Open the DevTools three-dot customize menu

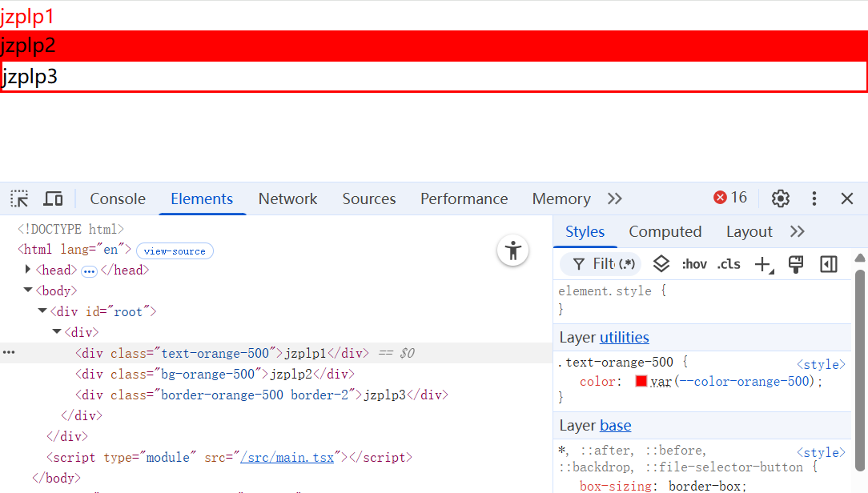[x=814, y=198]
